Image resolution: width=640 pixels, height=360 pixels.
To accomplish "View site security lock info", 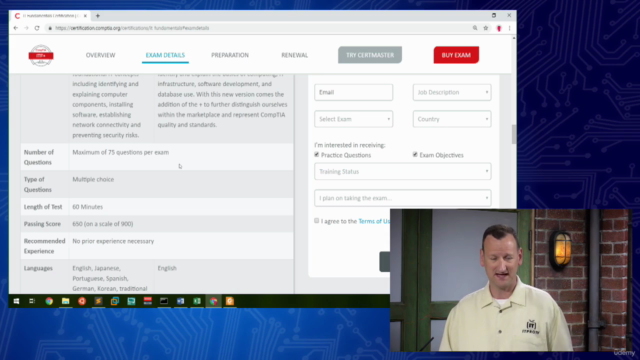I will (x=50, y=28).
